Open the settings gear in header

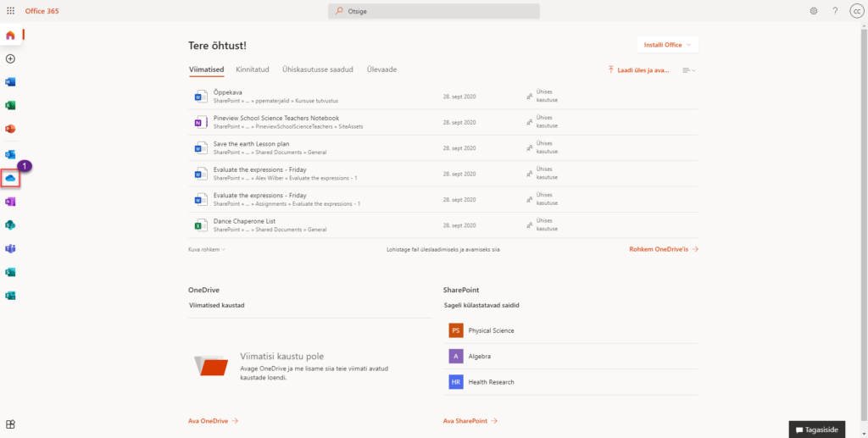814,11
